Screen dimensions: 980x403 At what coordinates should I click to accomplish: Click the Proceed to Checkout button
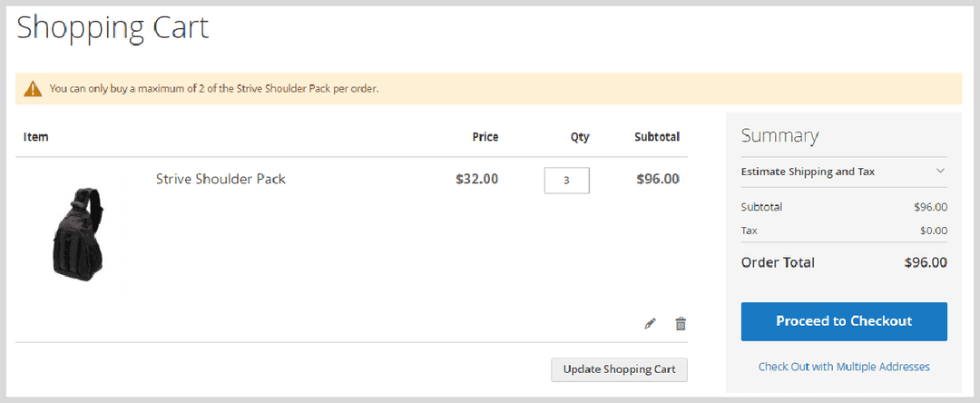(x=844, y=321)
